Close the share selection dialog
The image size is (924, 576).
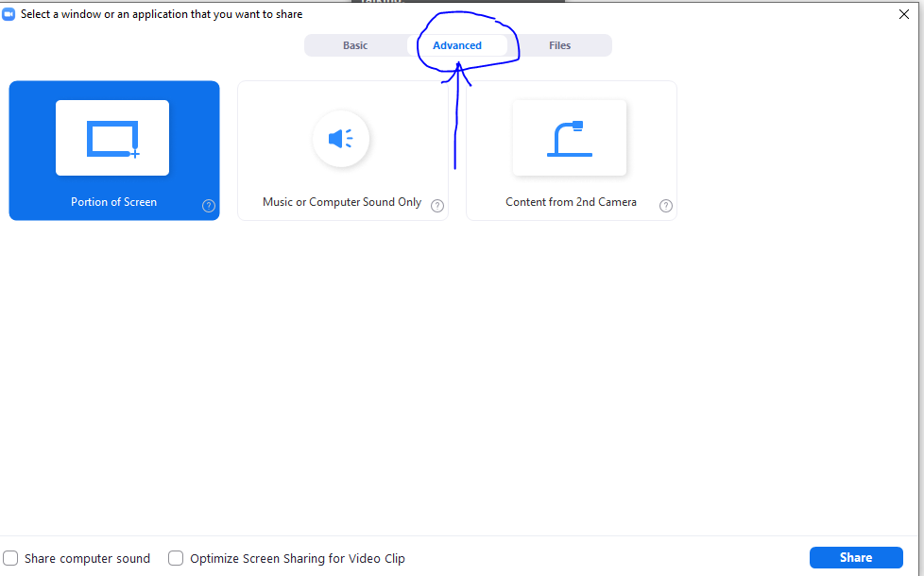point(904,14)
